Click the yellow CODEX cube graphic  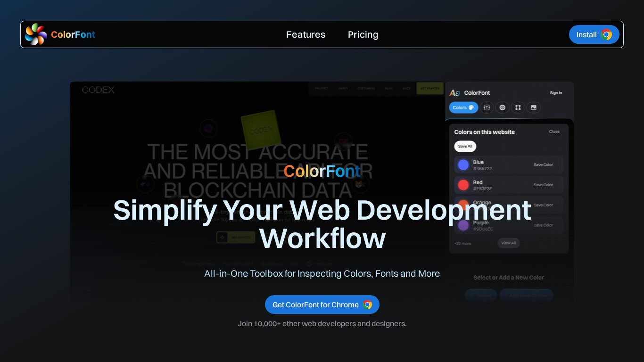point(261,129)
